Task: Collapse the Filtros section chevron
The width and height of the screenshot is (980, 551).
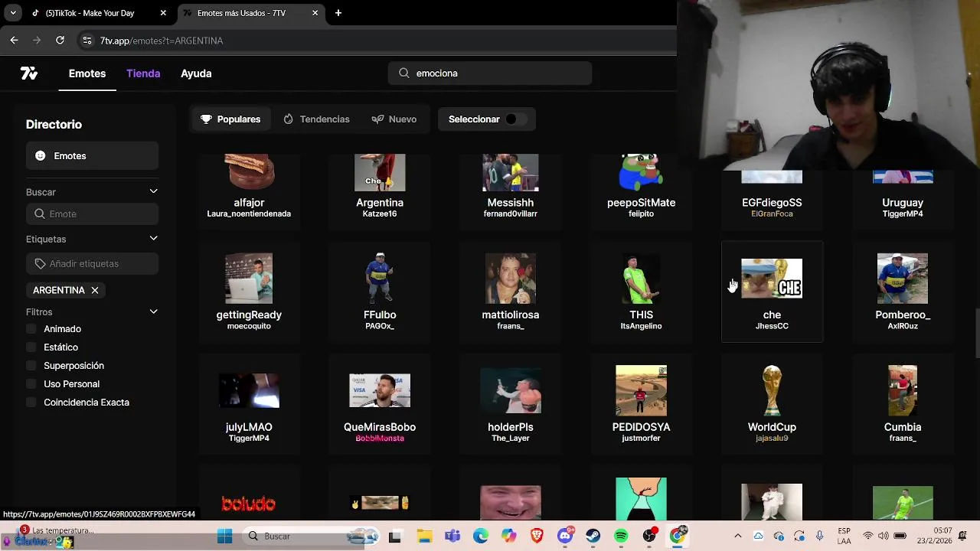Action: 153,311
